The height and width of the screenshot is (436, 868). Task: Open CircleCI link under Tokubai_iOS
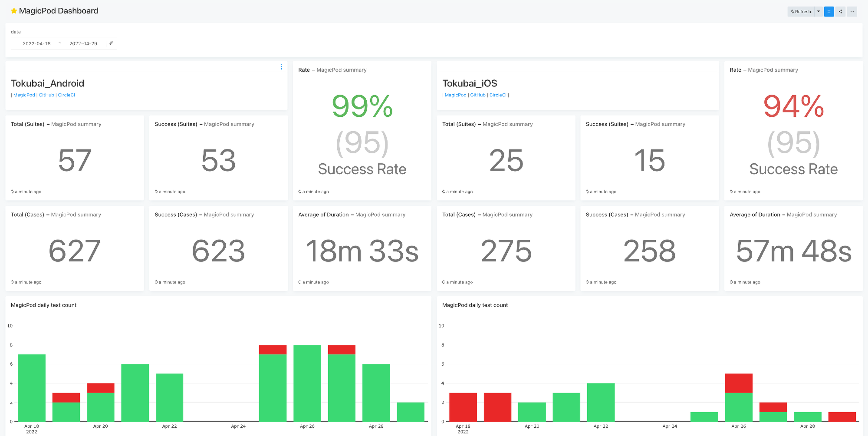[498, 95]
